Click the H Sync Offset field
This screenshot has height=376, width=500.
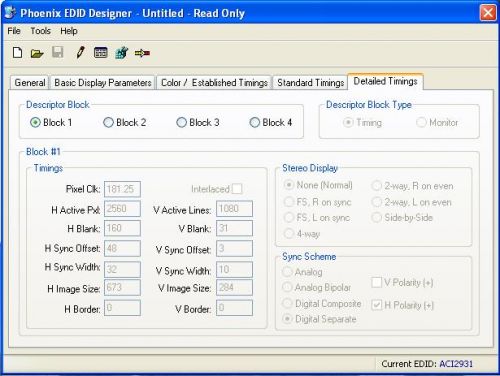click(122, 248)
